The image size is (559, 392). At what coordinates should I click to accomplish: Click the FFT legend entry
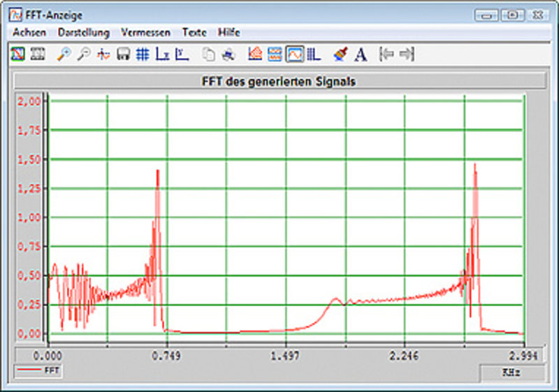(x=38, y=370)
